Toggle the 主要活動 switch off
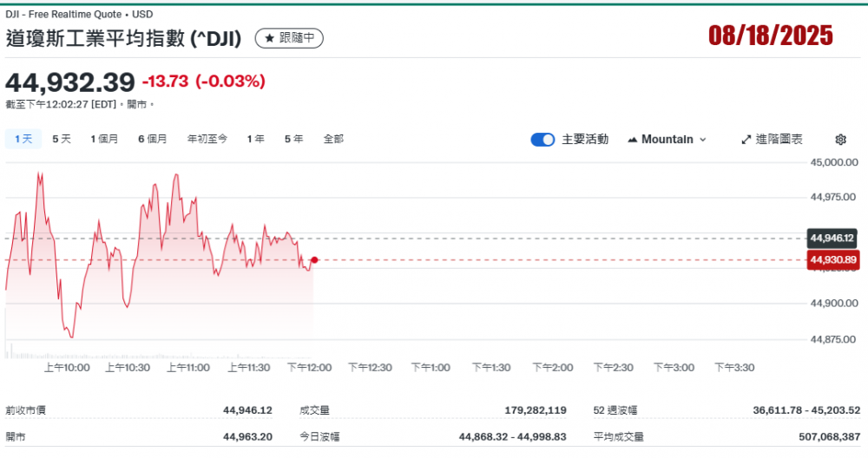868x458 pixels. [542, 140]
